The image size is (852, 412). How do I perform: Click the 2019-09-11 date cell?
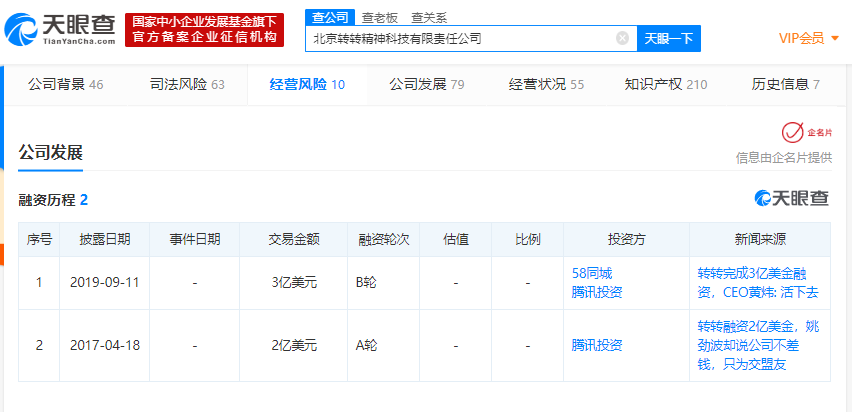[104, 283]
